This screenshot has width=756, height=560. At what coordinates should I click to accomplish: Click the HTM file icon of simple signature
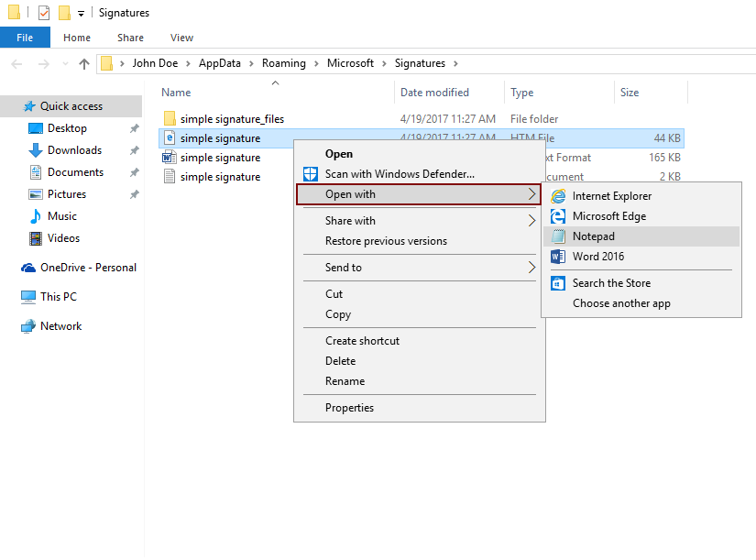tap(170, 138)
